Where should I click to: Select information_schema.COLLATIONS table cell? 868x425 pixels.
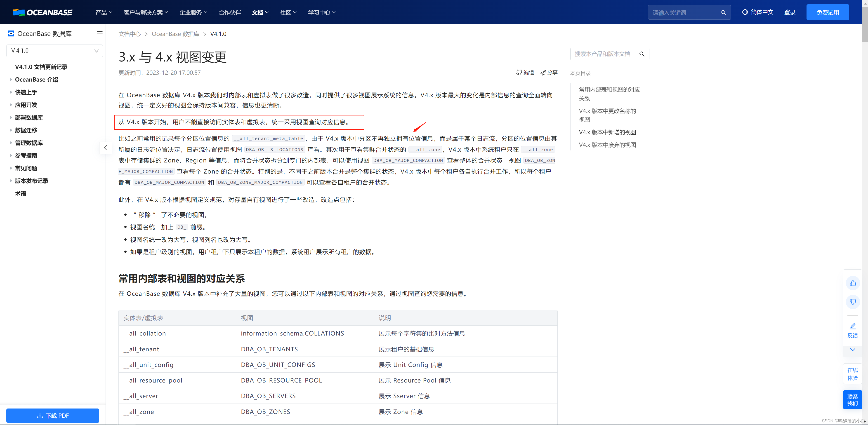(x=305, y=333)
